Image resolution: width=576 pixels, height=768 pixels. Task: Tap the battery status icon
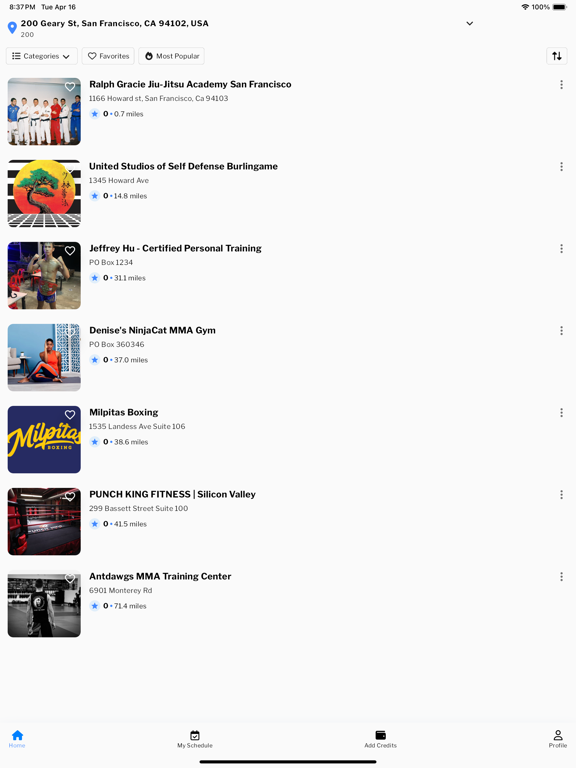click(x=559, y=7)
